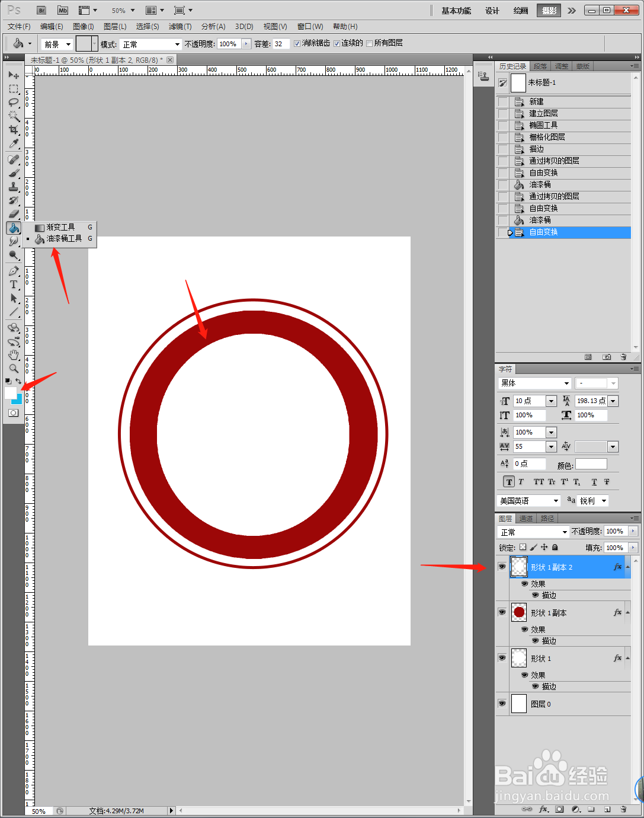The width and height of the screenshot is (644, 818).
Task: Open Mini Bridge from top bar
Action: (63, 11)
